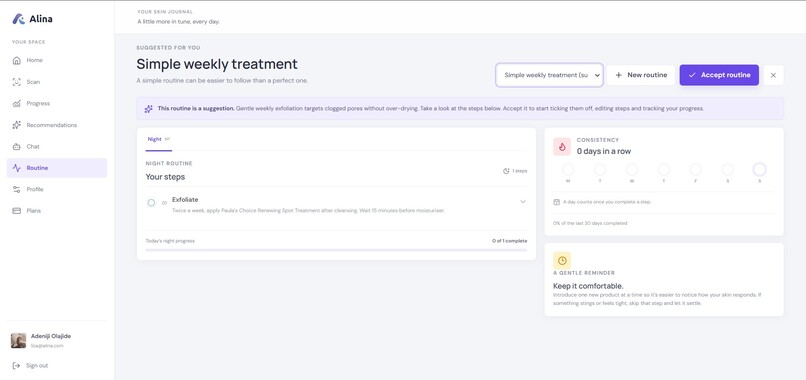Click the Routine pulse icon
This screenshot has height=380, width=806.
[16, 168]
